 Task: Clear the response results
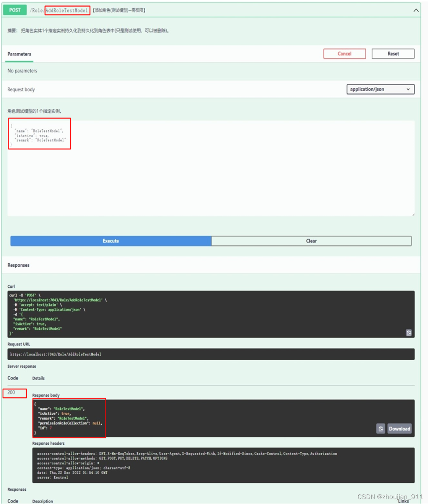coord(312,241)
